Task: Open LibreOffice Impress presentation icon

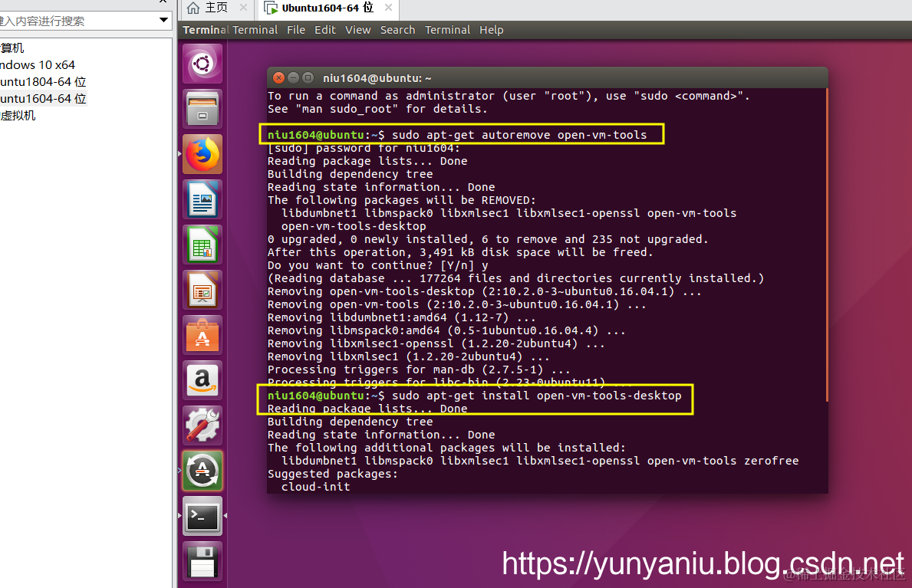Action: pos(202,290)
